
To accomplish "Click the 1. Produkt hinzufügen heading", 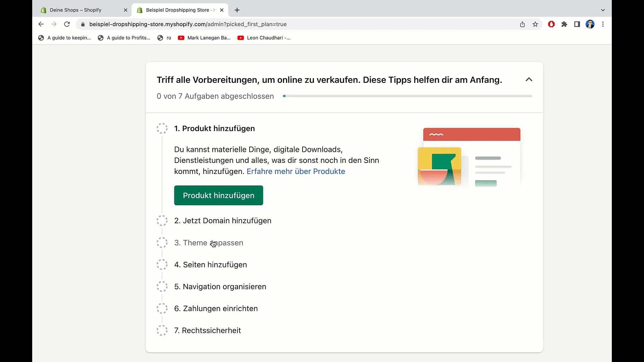I will click(x=214, y=128).
